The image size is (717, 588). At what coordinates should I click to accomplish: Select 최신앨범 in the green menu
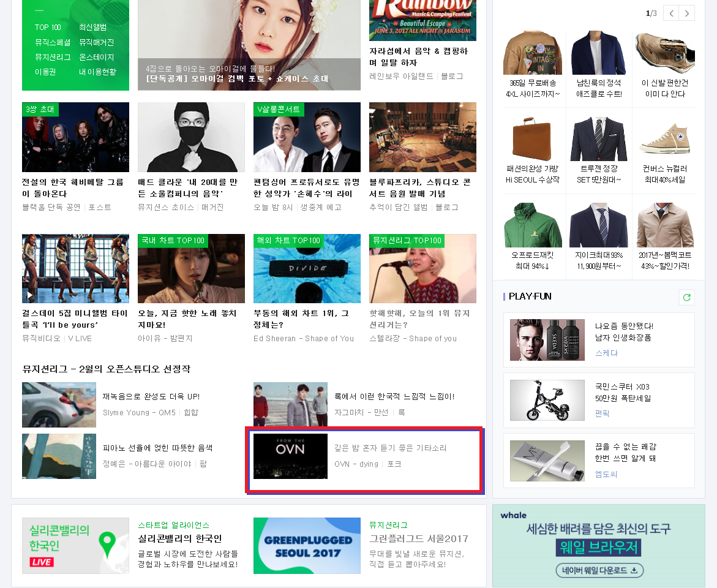coord(92,28)
